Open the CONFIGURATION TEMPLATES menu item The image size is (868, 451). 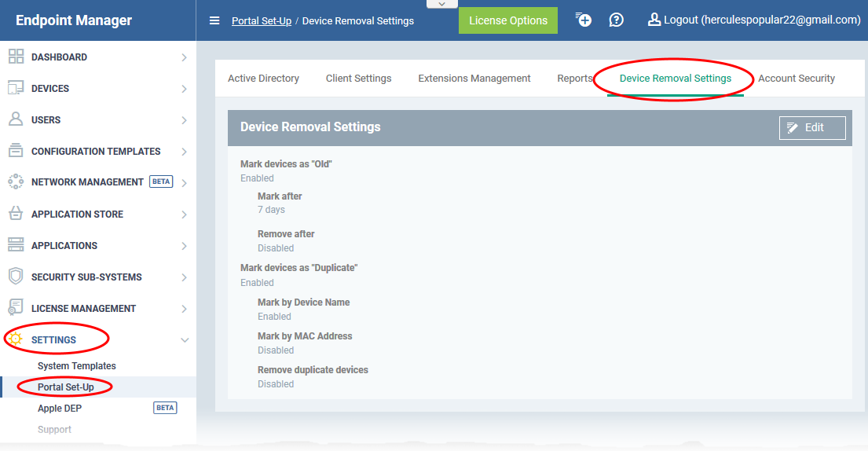(96, 152)
